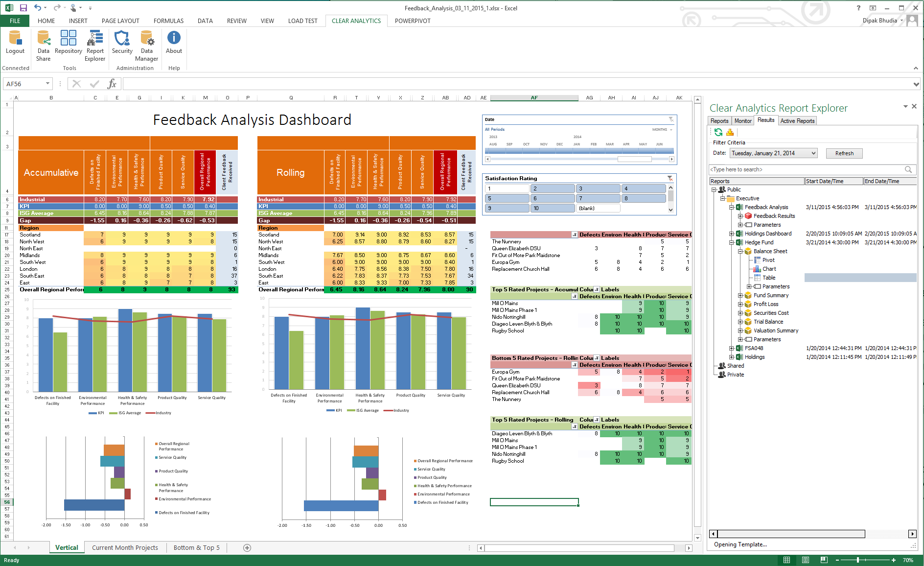Toggle rating 3 in the Satisfaction Rating slicer
Image resolution: width=924 pixels, height=566 pixels.
598,188
